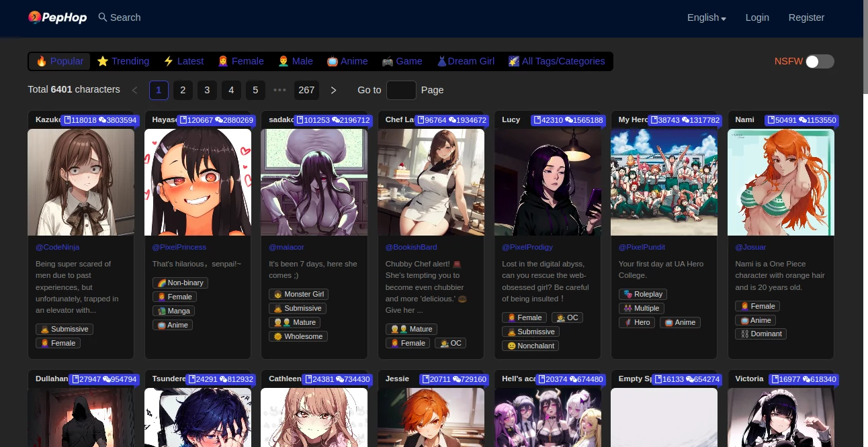This screenshot has width=868, height=447.
Task: Click Kazuko's 118018 card count icon
Action: click(67, 120)
